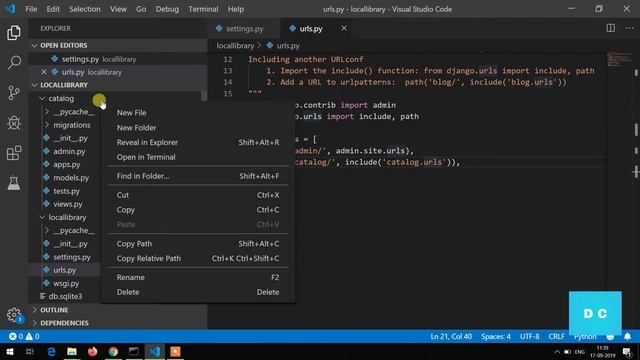Screen dimensions: 640x360
Task: Click the warnings count icon in status bar
Action: [x=29, y=336]
